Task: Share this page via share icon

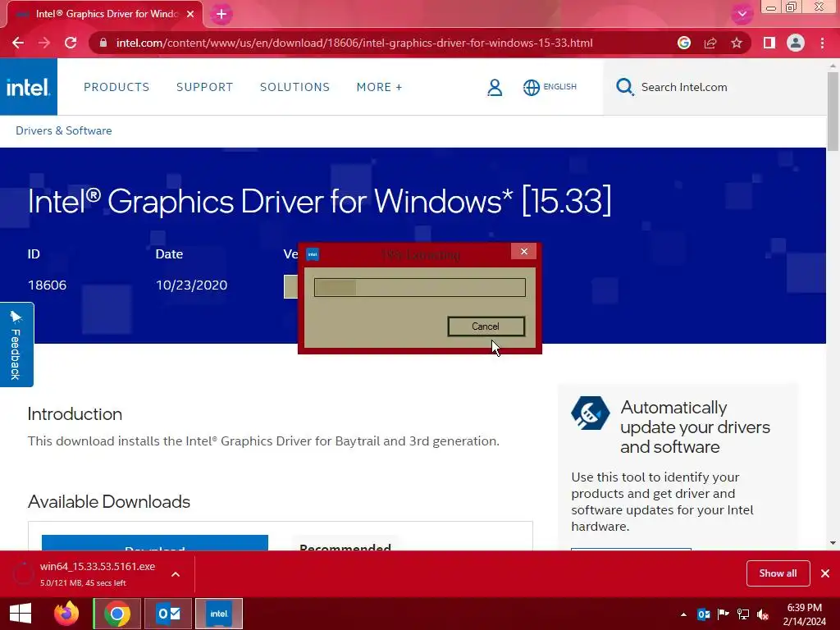Action: 710,43
